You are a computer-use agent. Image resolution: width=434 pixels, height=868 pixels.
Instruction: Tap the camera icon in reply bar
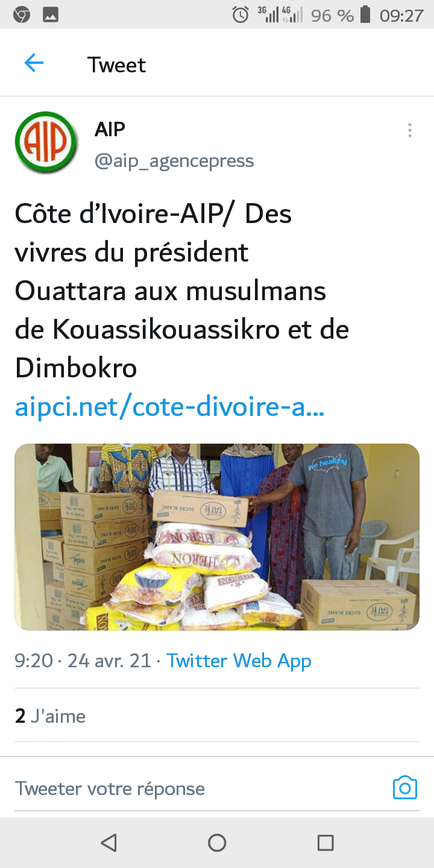click(x=405, y=787)
